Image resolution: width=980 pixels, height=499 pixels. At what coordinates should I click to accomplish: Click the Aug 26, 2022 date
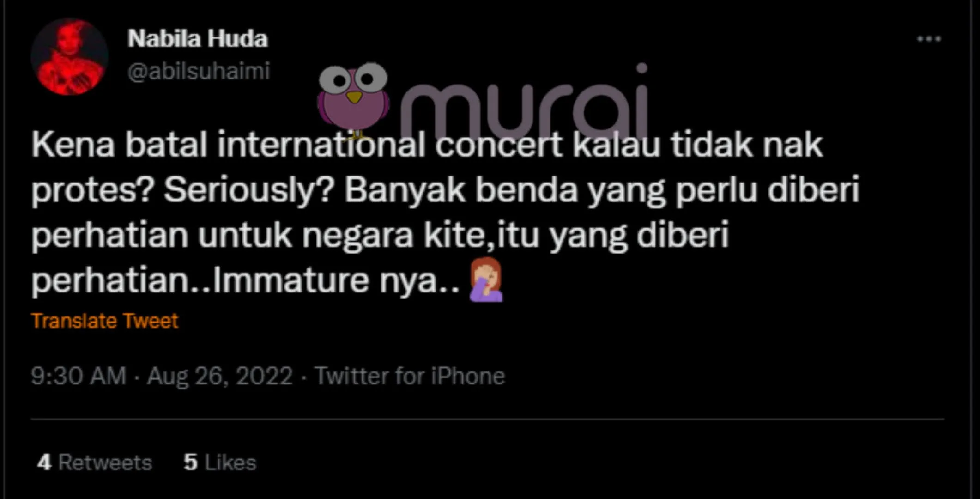coord(220,376)
